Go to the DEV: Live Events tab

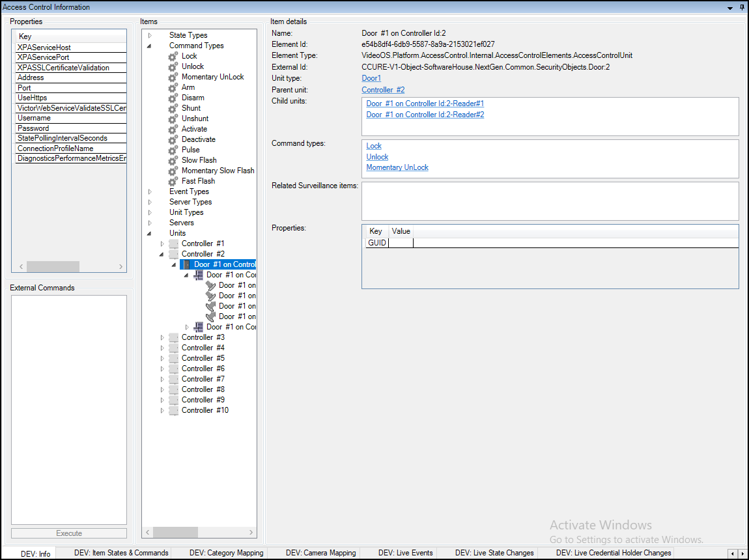click(x=406, y=553)
